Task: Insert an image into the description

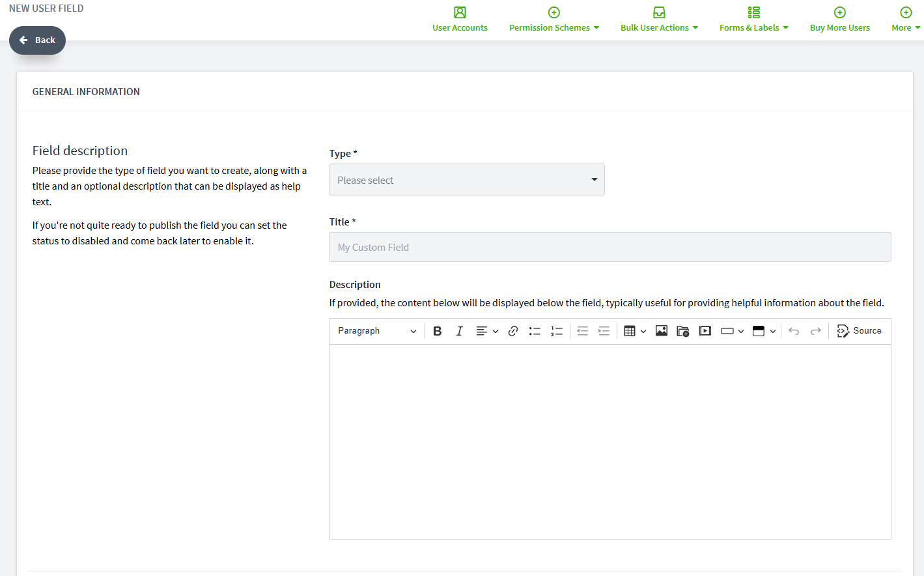Action: point(662,331)
